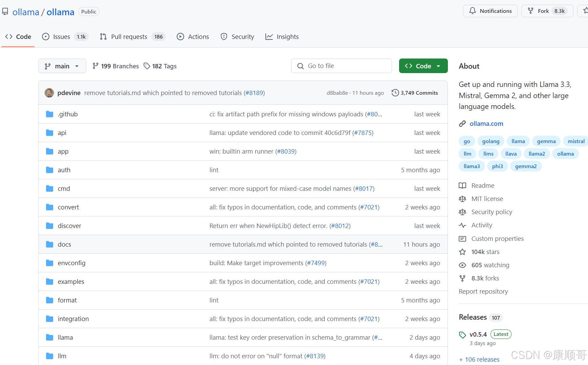Click the eye icon next to 605 watching
This screenshot has height=365, width=588.
462,265
